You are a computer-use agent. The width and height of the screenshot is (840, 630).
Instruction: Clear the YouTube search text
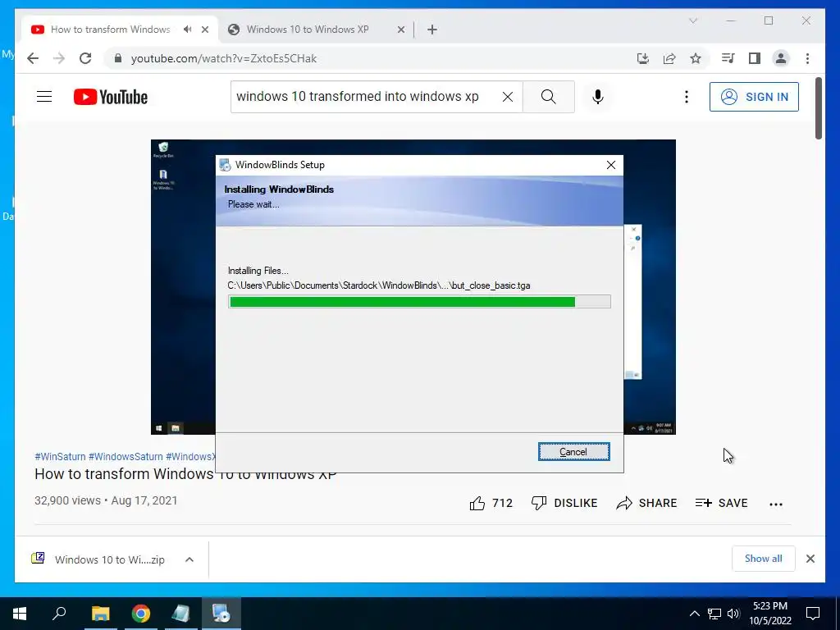(x=507, y=97)
